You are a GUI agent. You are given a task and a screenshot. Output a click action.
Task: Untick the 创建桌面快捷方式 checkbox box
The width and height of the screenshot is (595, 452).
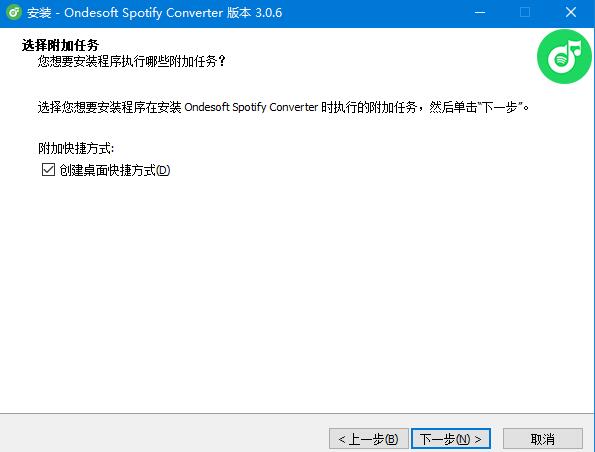coord(48,170)
